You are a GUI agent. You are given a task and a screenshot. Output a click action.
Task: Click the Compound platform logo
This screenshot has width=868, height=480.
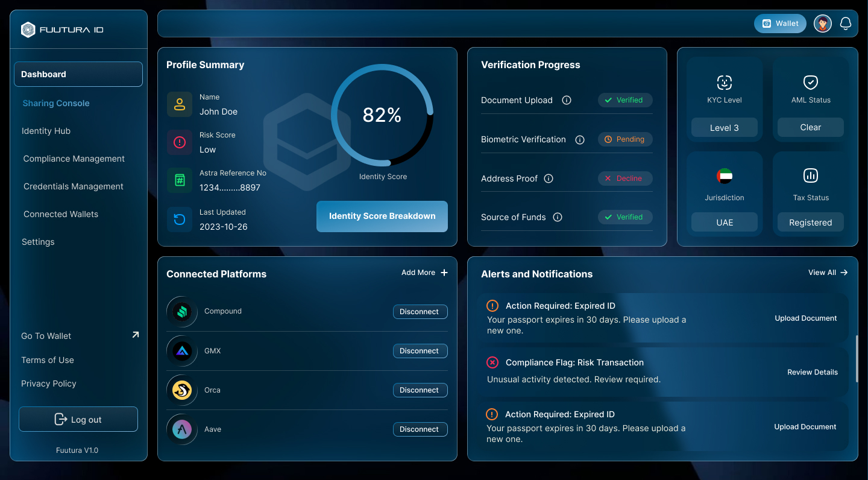click(x=182, y=312)
